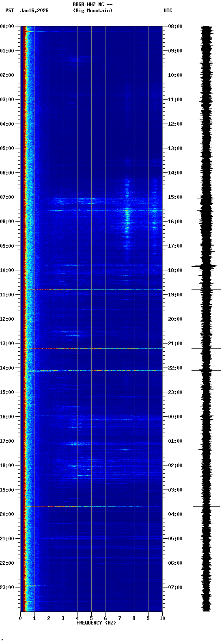
Task: Click frequency axis tick label '5'
Action: [91, 618]
